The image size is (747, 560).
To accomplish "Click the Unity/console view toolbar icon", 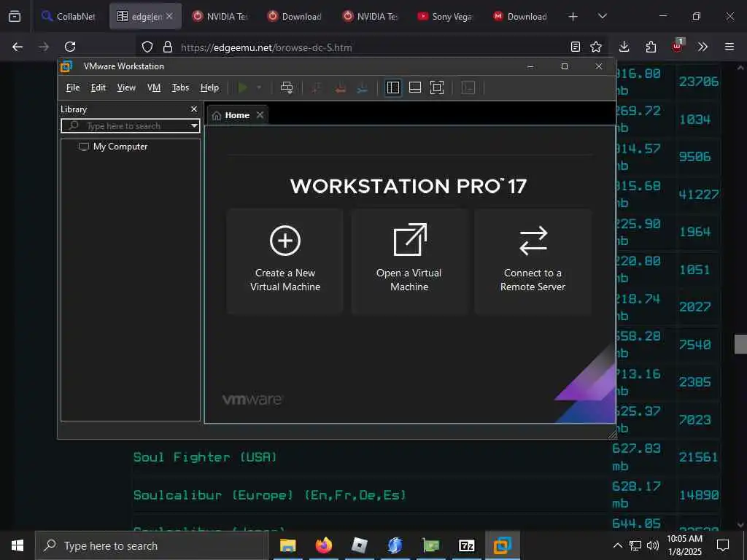I will tap(468, 87).
